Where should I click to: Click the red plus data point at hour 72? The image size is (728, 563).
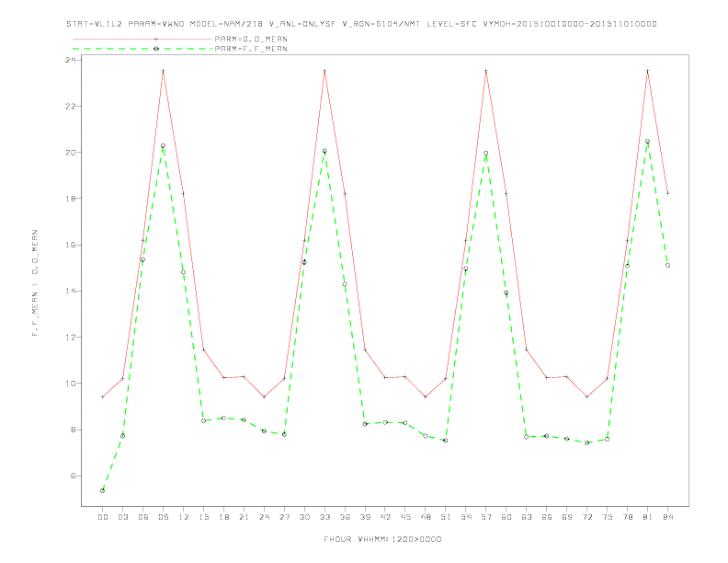[586, 396]
